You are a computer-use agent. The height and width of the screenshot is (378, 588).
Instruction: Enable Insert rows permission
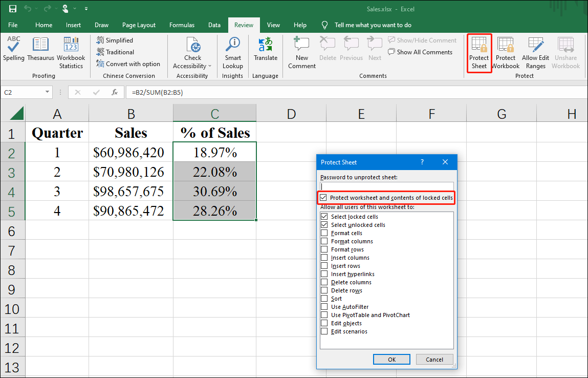324,266
